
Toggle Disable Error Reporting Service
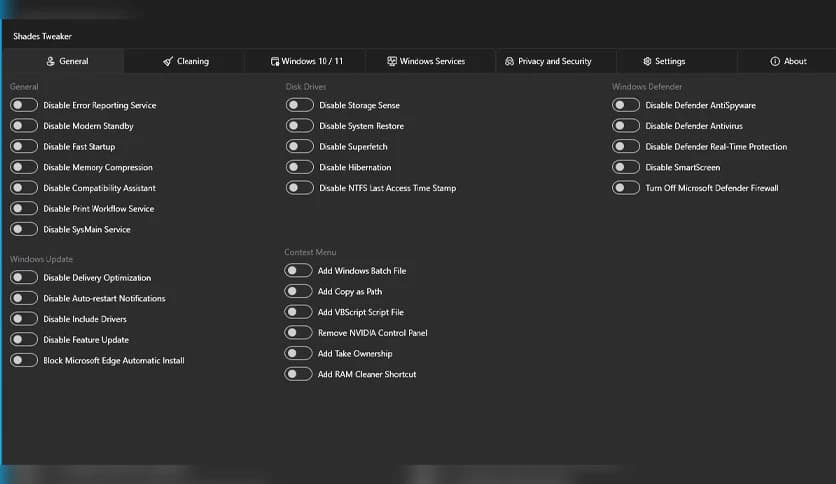24,105
